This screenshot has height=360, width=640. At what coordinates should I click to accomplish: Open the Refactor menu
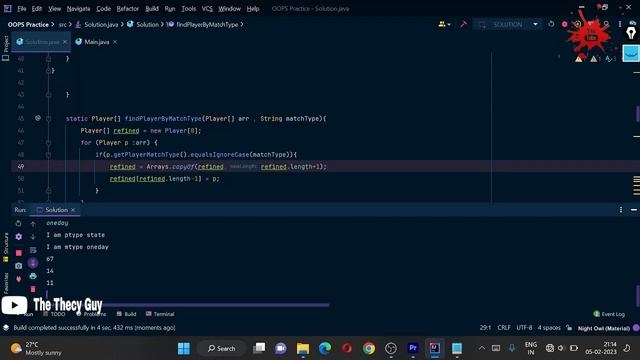tap(127, 9)
